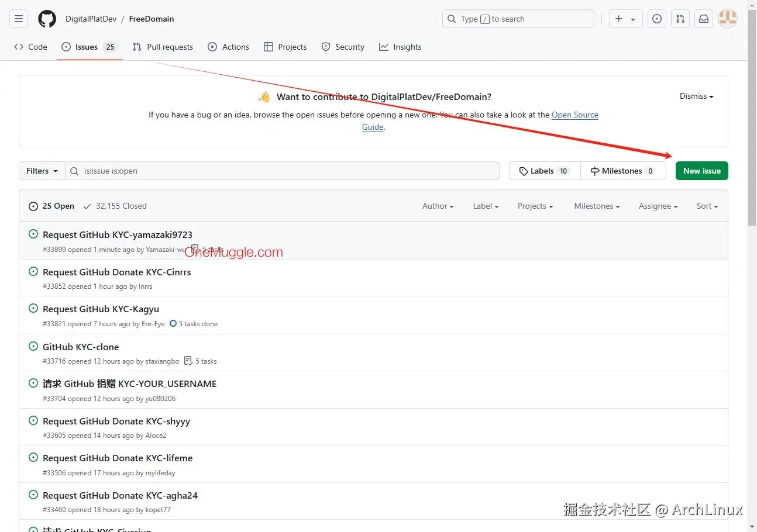Open the Projects tab
757x532 pixels.
pos(285,47)
